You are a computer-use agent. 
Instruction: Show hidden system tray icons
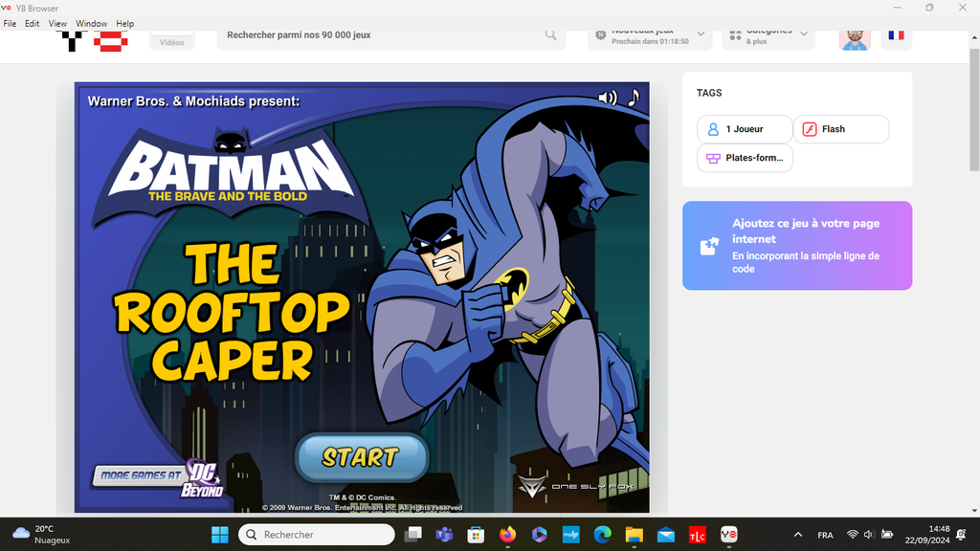tap(798, 535)
